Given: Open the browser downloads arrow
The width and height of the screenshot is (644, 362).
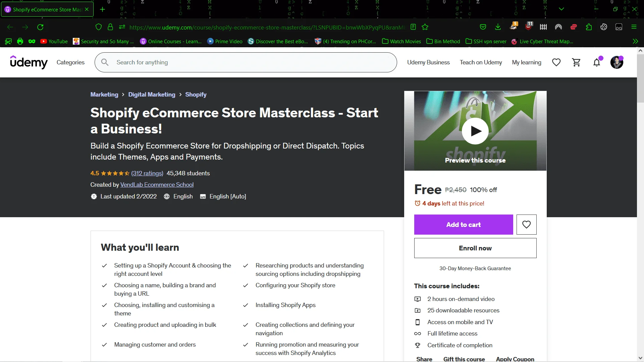Looking at the screenshot, I should 498,27.
